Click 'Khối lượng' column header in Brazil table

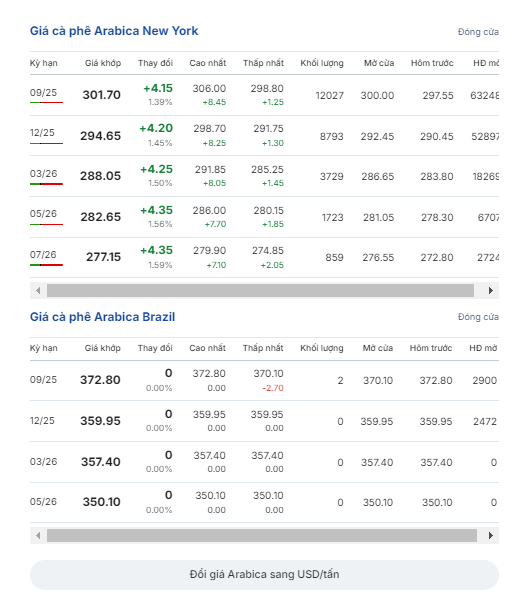pos(322,348)
